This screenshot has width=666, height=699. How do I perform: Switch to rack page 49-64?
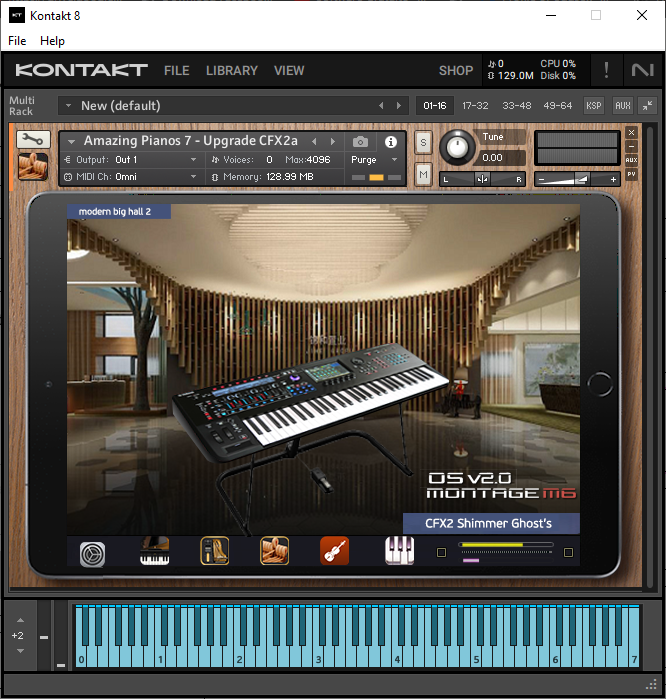point(557,106)
